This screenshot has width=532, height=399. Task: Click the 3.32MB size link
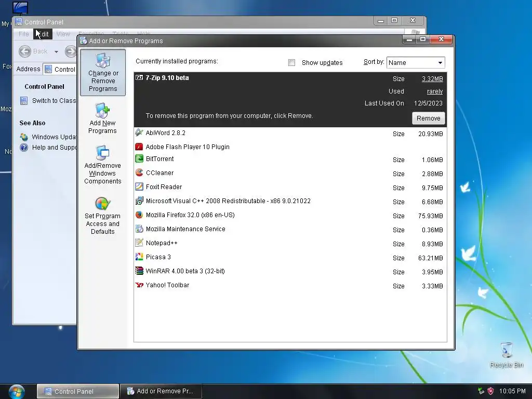[x=432, y=79]
